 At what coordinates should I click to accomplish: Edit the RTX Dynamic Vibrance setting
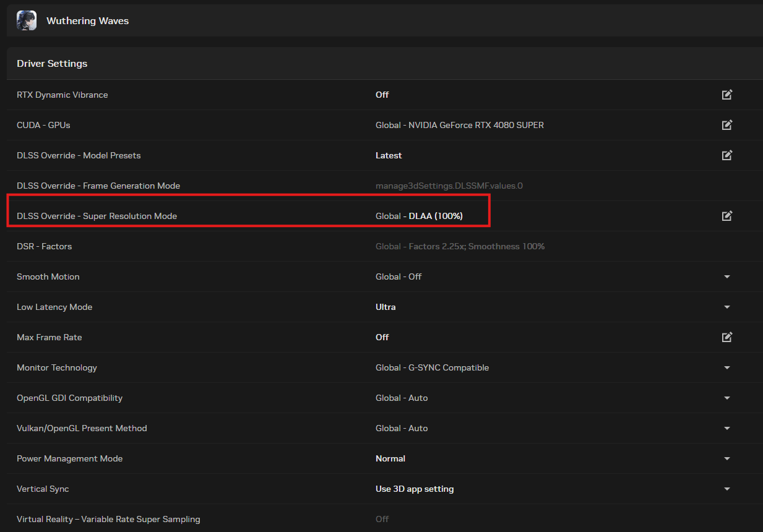[x=727, y=95]
